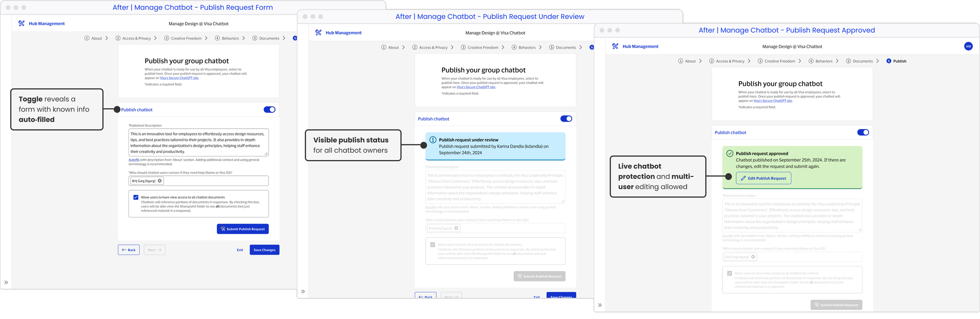Expand sidebar chevrons in Approved window

click(600, 305)
